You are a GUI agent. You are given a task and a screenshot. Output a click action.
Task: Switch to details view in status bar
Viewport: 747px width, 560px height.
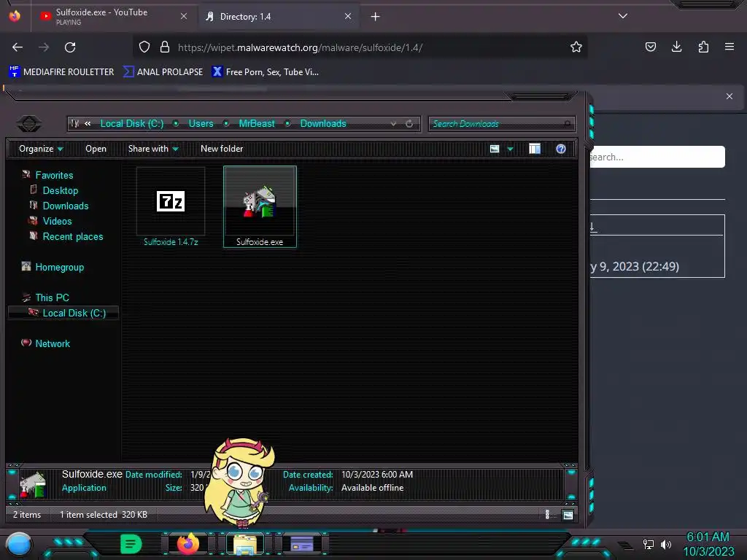pos(547,514)
